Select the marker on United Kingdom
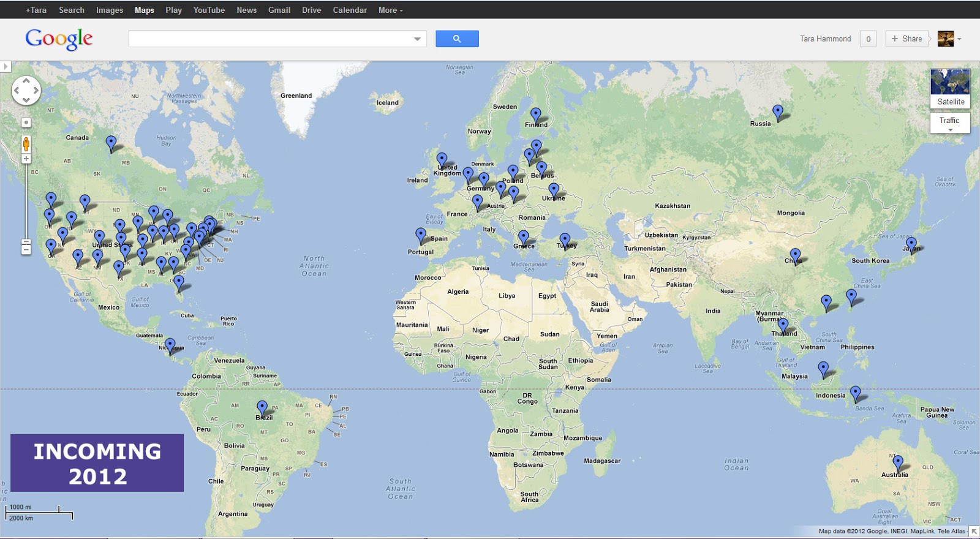 [442, 162]
